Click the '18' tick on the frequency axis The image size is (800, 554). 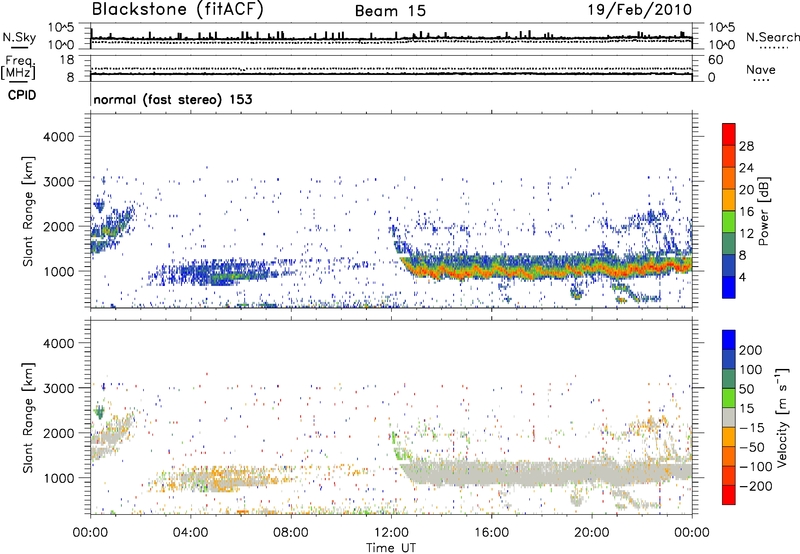tap(67, 60)
